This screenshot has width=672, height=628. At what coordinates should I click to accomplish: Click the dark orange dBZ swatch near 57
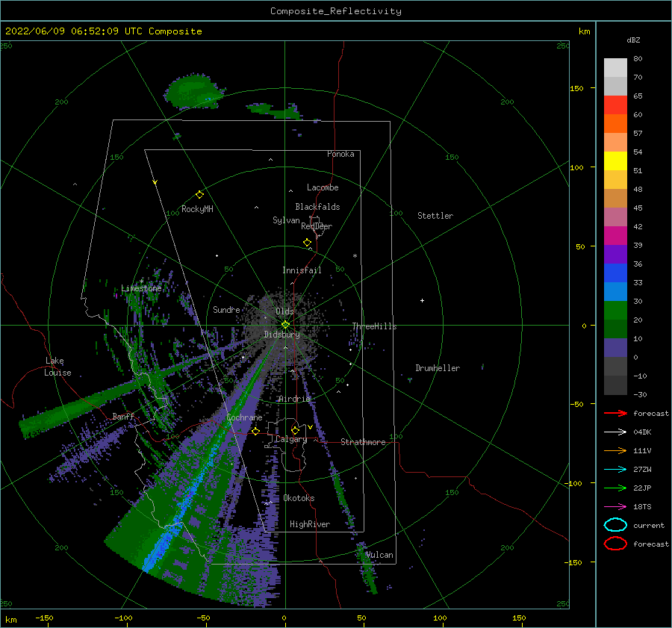[615, 124]
